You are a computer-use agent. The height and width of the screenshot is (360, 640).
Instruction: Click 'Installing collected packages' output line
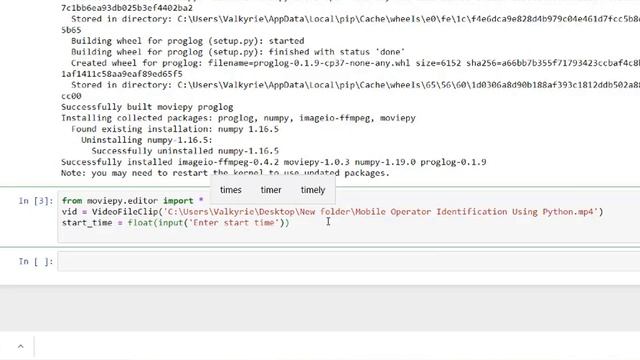click(x=238, y=118)
